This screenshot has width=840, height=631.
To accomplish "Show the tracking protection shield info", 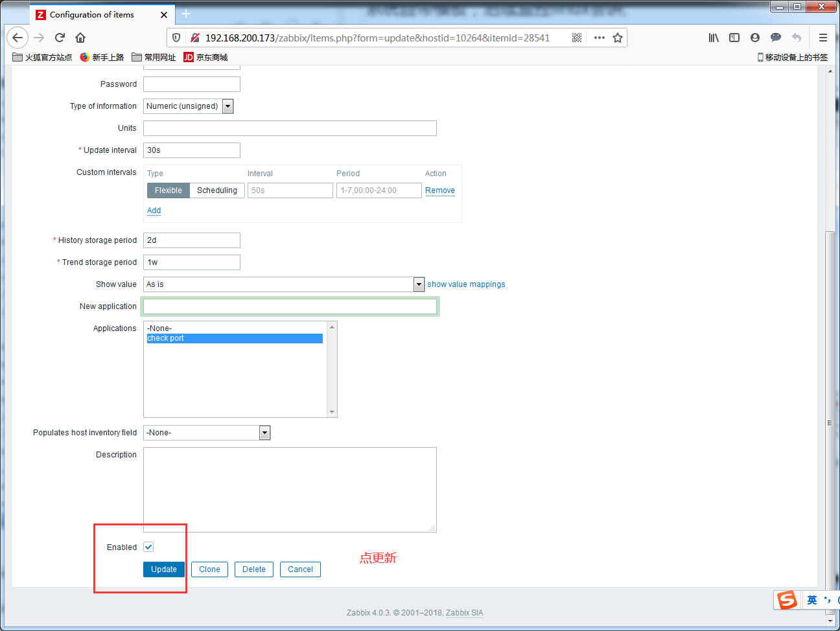I will (176, 38).
